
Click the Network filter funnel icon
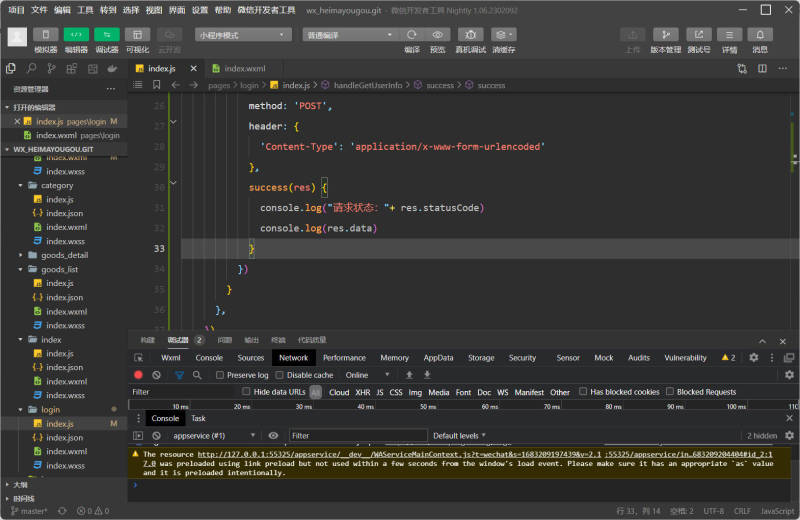coord(179,375)
